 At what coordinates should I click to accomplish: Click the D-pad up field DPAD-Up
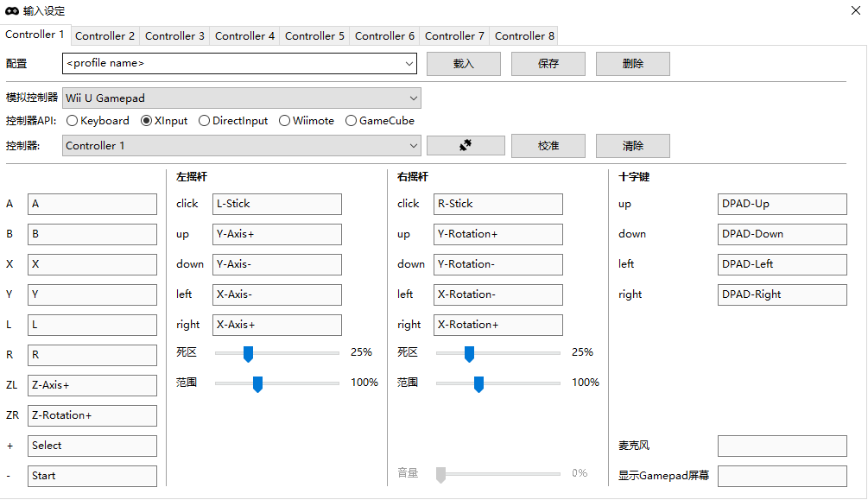782,205
